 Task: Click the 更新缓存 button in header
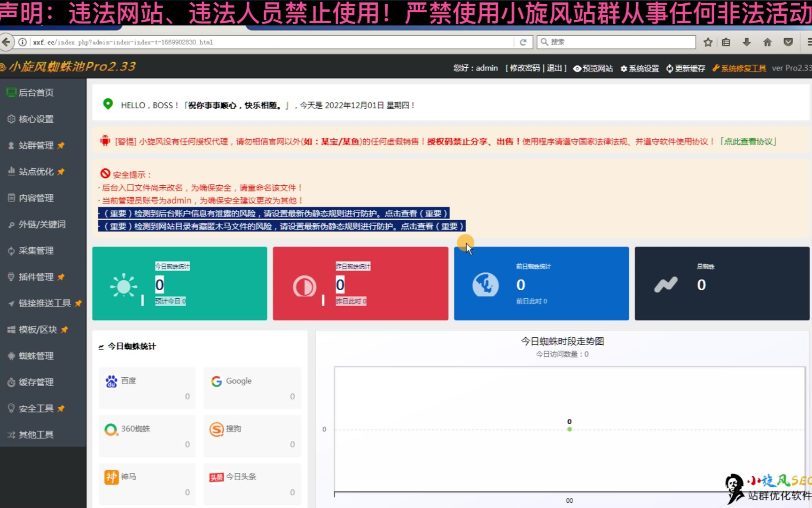click(x=686, y=69)
